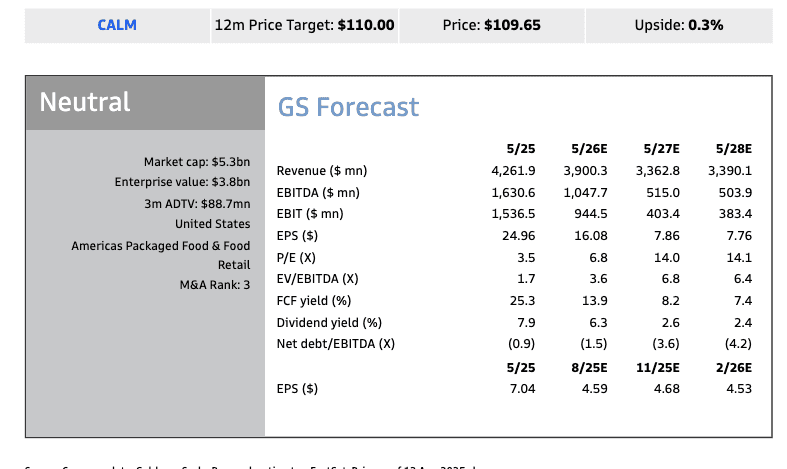The width and height of the screenshot is (787, 469).
Task: Click the Price $109.65 header cell
Action: (491, 25)
